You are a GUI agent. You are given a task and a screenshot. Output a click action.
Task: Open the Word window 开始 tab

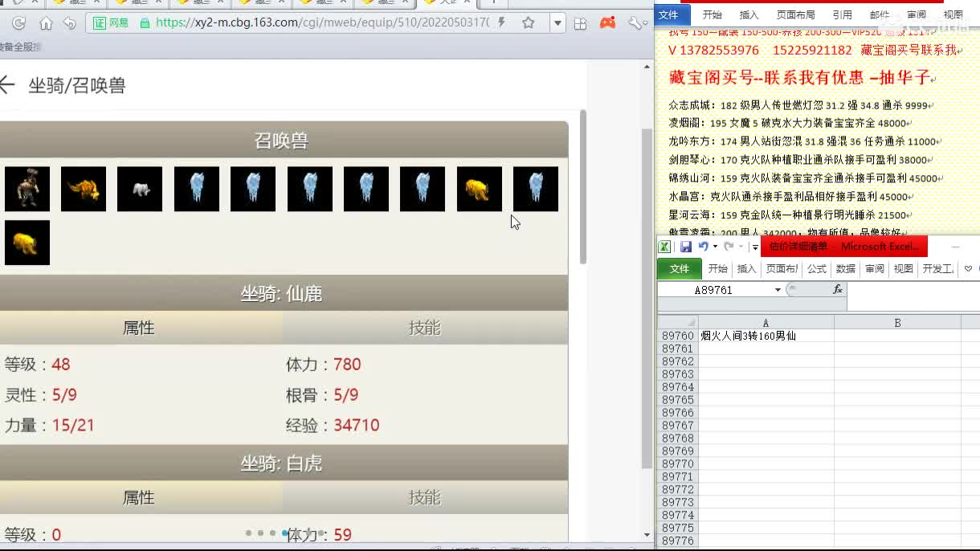713,14
